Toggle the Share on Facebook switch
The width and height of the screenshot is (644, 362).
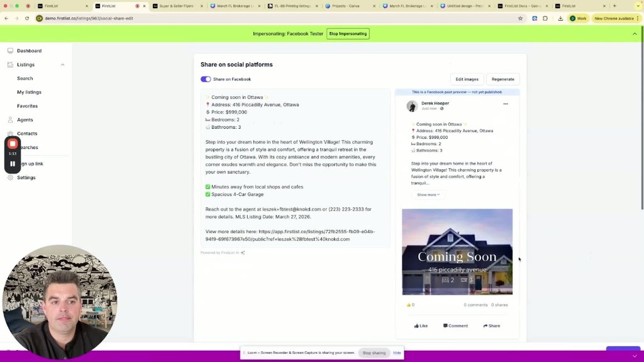pyautogui.click(x=206, y=79)
